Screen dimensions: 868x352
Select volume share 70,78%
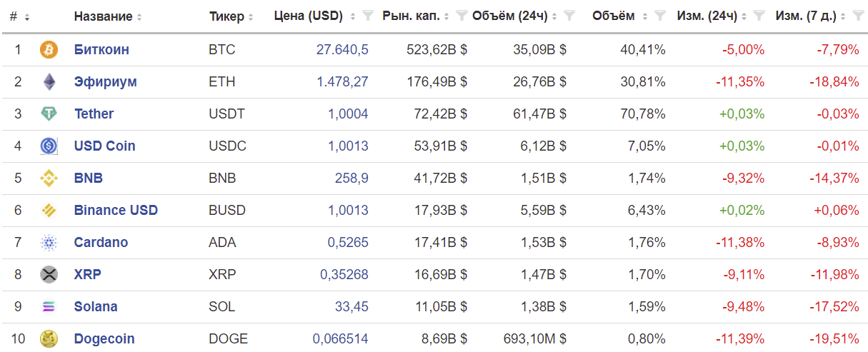643,114
